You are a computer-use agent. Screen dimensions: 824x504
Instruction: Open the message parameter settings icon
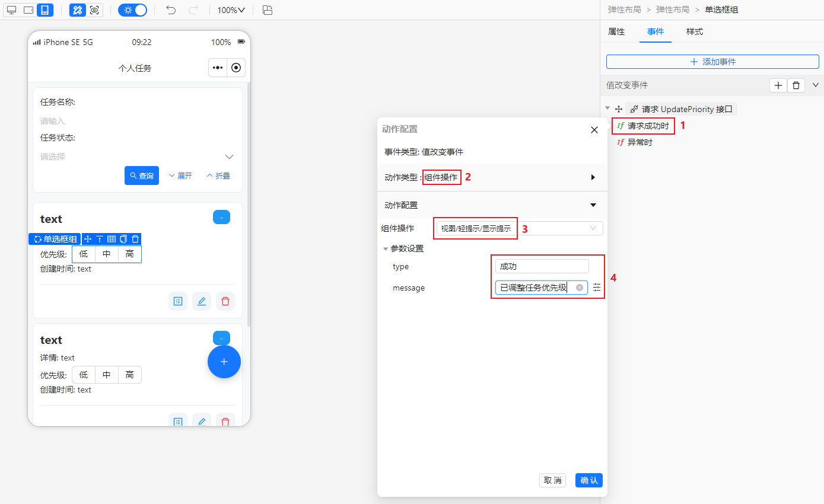[597, 288]
